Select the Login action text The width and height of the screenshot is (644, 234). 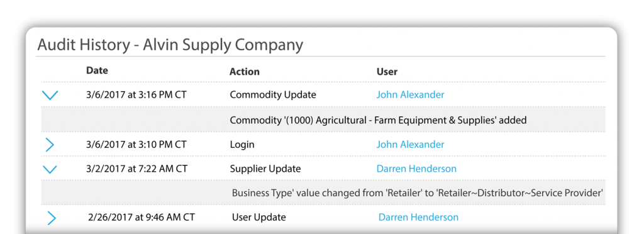point(242,145)
